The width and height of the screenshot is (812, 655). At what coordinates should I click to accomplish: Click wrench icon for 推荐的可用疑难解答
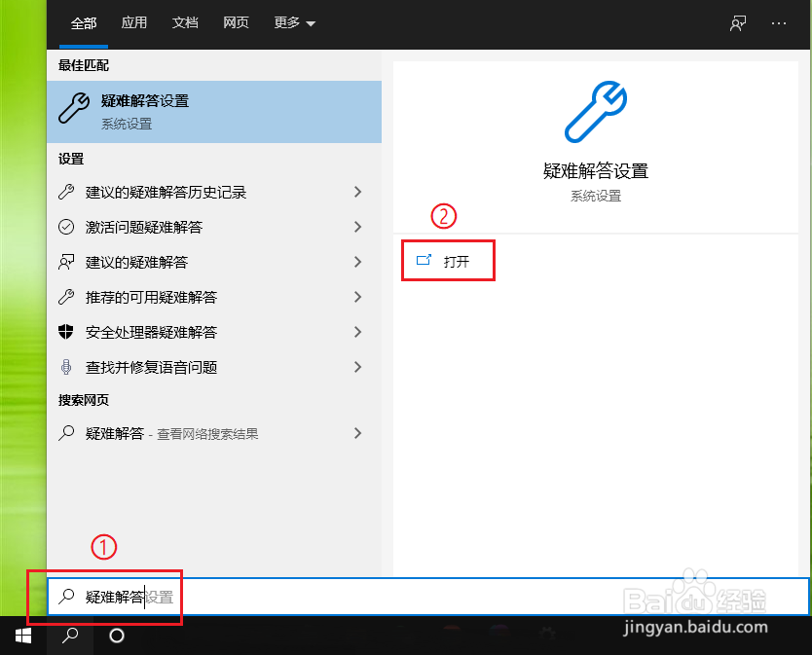point(66,297)
